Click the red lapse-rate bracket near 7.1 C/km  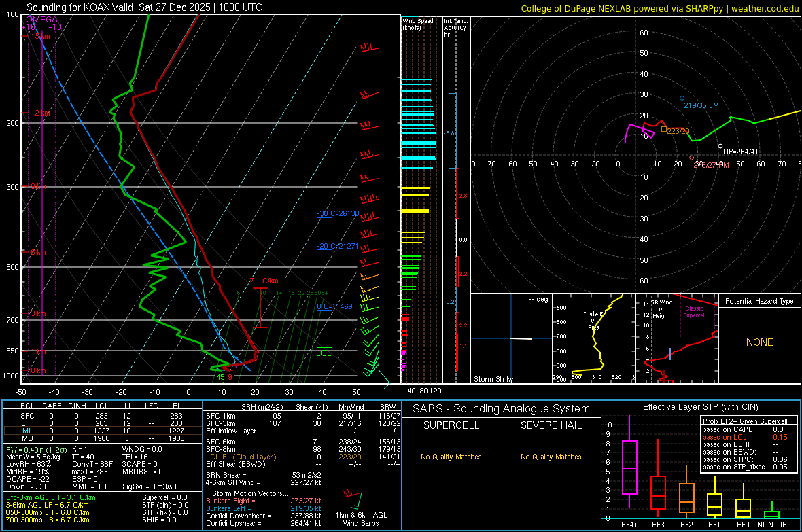260,308
